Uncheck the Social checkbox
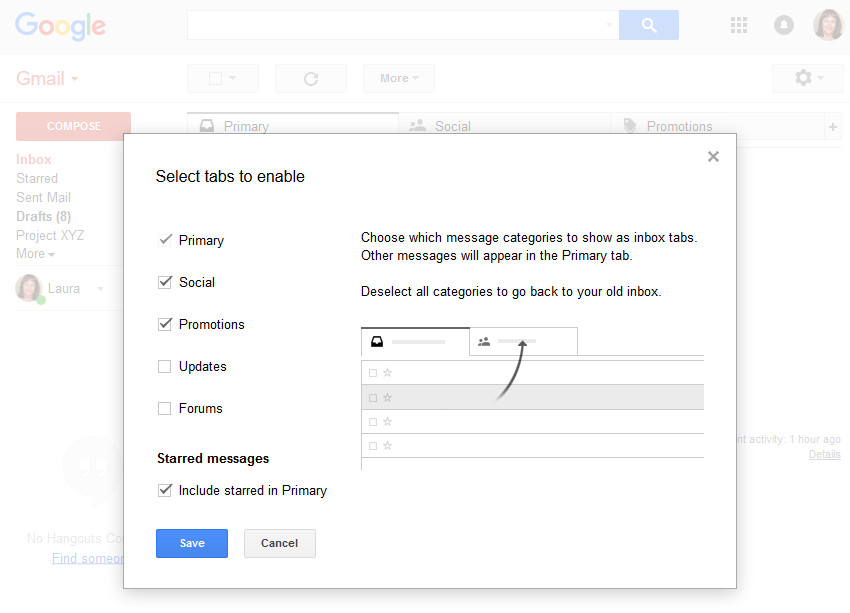Image resolution: width=850 pixels, height=613 pixels. (165, 282)
